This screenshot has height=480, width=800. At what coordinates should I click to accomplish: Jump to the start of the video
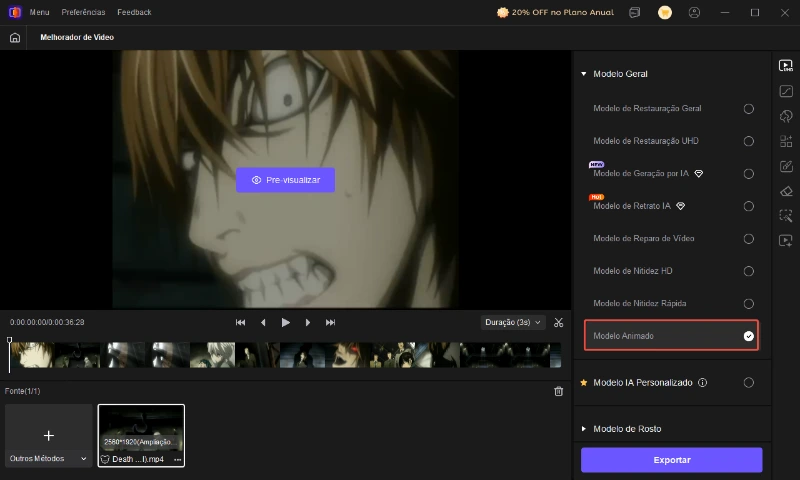[240, 322]
